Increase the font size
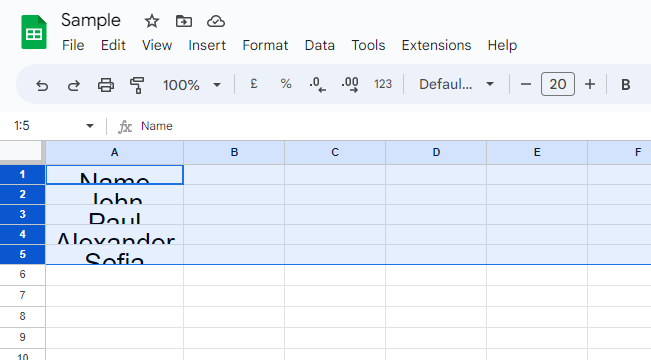 [x=590, y=84]
